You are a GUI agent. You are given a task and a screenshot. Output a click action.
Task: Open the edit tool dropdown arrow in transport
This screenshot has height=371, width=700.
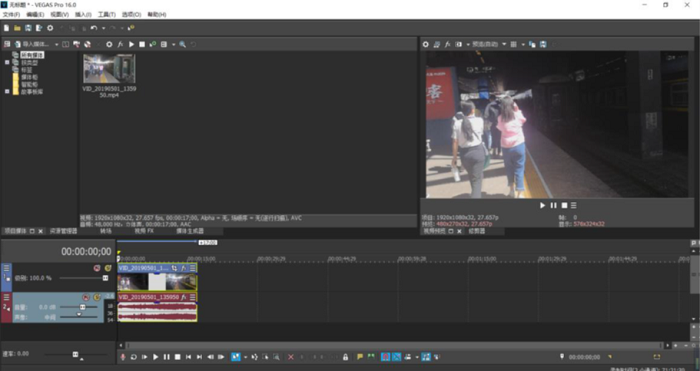245,357
